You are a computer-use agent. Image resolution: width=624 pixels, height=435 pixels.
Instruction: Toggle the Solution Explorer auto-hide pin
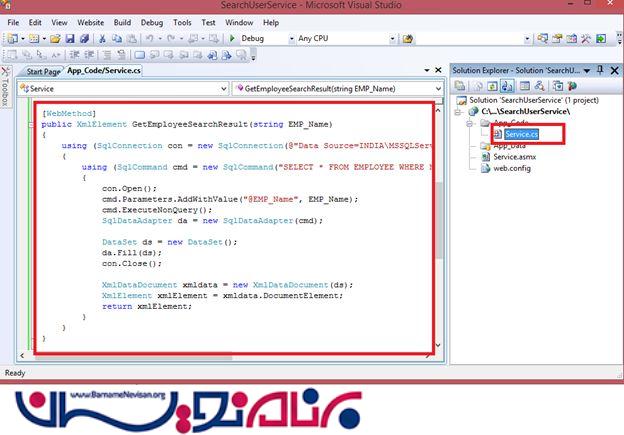[600, 70]
